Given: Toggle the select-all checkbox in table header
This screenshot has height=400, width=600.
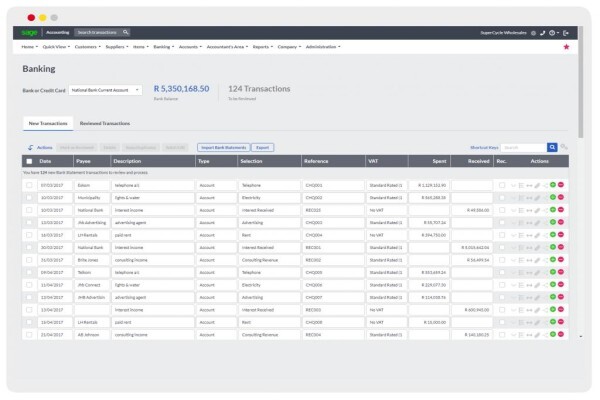Looking at the screenshot, I should click(x=29, y=161).
